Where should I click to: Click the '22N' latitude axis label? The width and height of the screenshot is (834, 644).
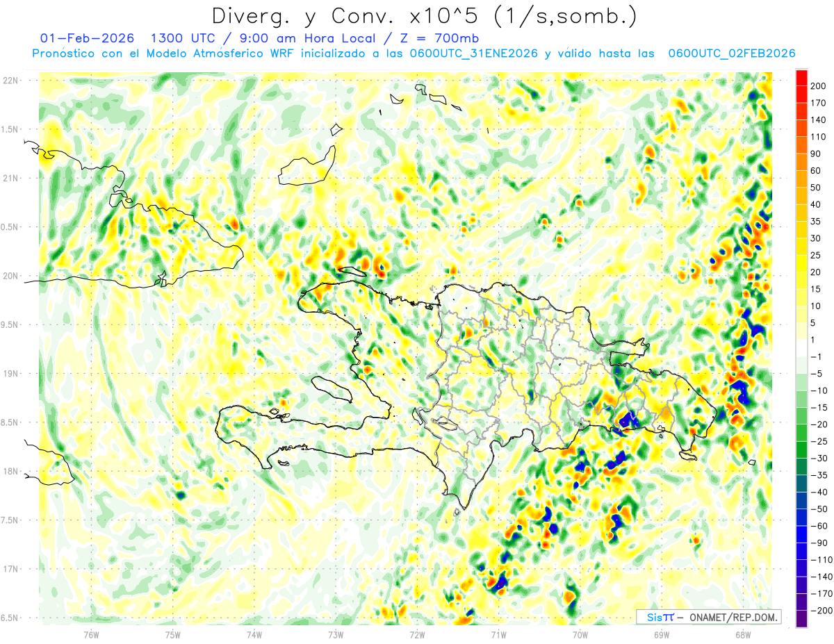(11, 81)
